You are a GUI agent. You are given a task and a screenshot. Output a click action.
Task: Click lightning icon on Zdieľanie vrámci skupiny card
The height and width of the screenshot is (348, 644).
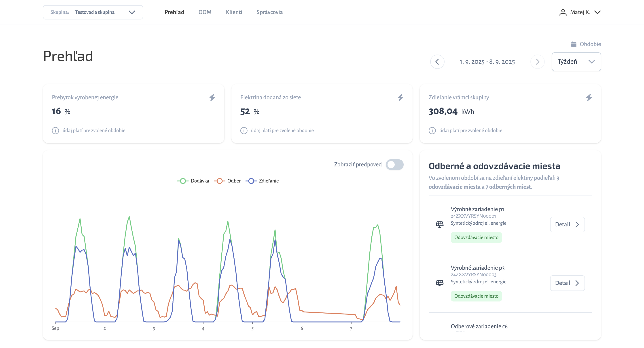589,98
